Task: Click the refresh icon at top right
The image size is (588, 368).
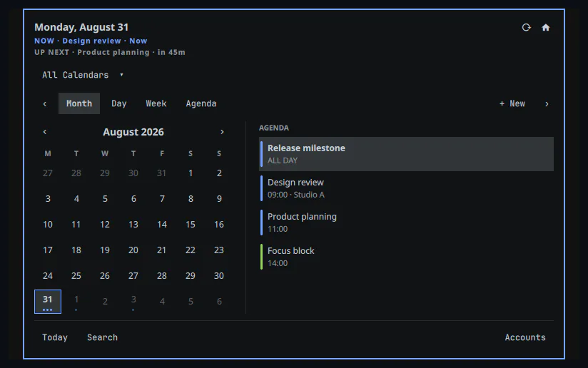Action: point(526,27)
